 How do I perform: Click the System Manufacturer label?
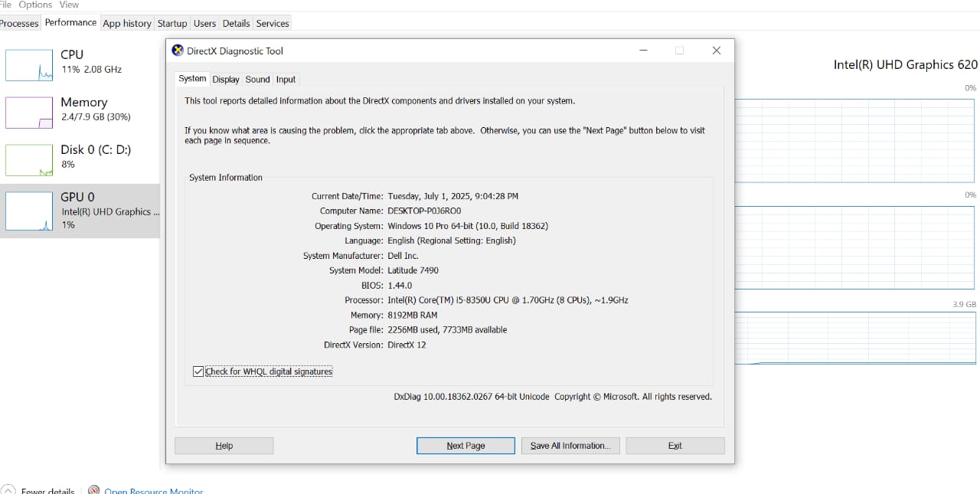[344, 256]
